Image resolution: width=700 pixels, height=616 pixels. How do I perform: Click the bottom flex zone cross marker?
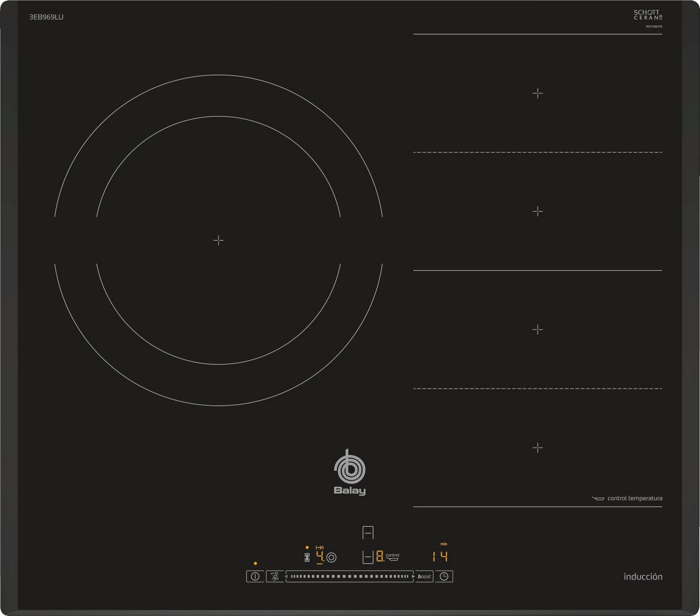pos(538,448)
